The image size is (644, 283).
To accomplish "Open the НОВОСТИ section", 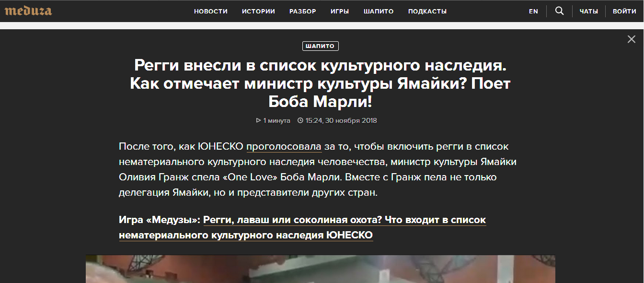I will 211,12.
